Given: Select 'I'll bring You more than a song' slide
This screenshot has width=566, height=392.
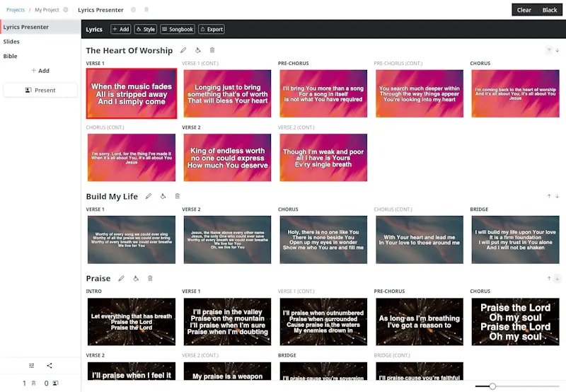Looking at the screenshot, I should [323, 93].
